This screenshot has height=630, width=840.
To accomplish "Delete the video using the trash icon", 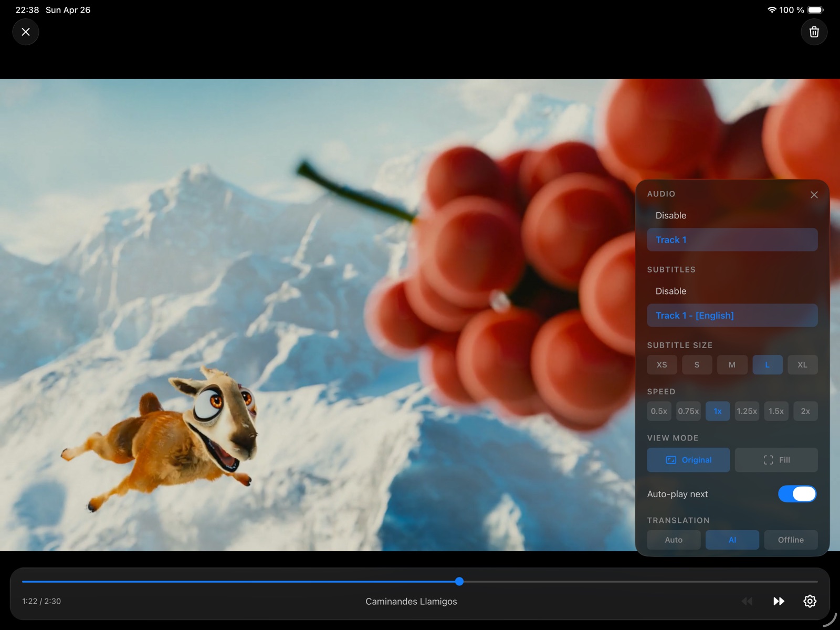I will 814,31.
